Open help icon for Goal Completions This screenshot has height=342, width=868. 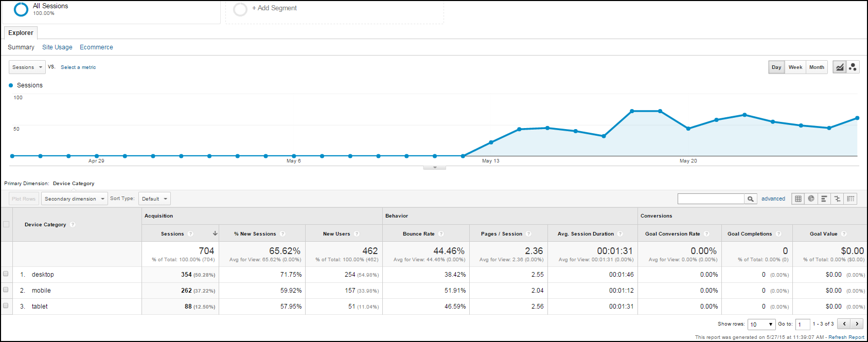(x=778, y=234)
